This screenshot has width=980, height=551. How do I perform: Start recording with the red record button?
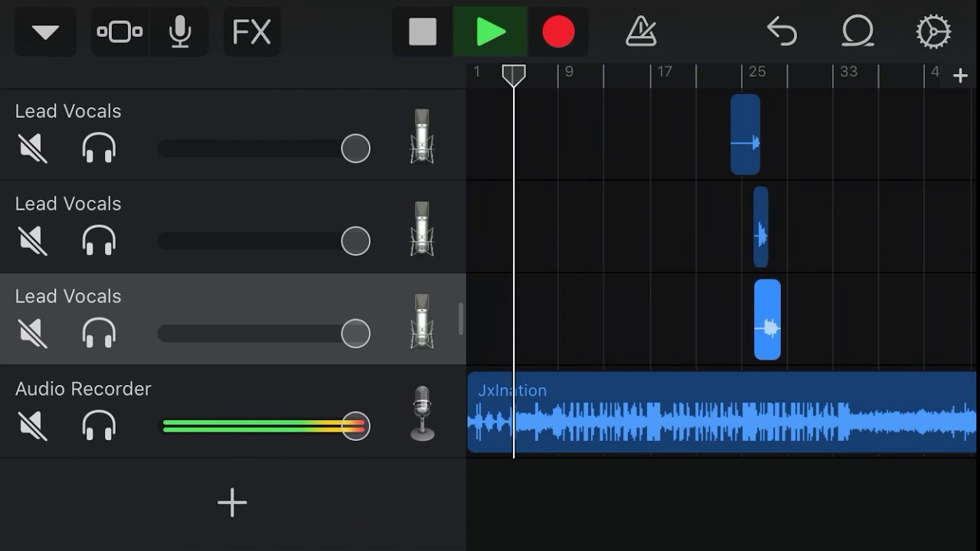(558, 32)
